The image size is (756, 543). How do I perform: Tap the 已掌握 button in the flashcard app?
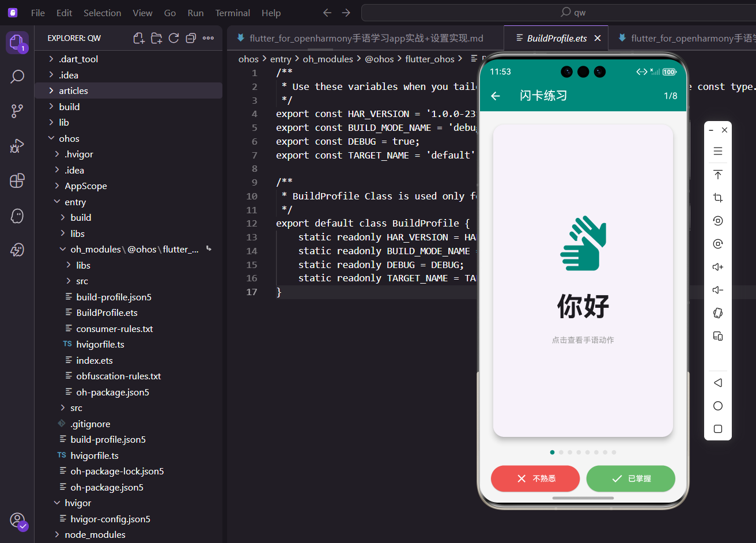click(x=630, y=478)
